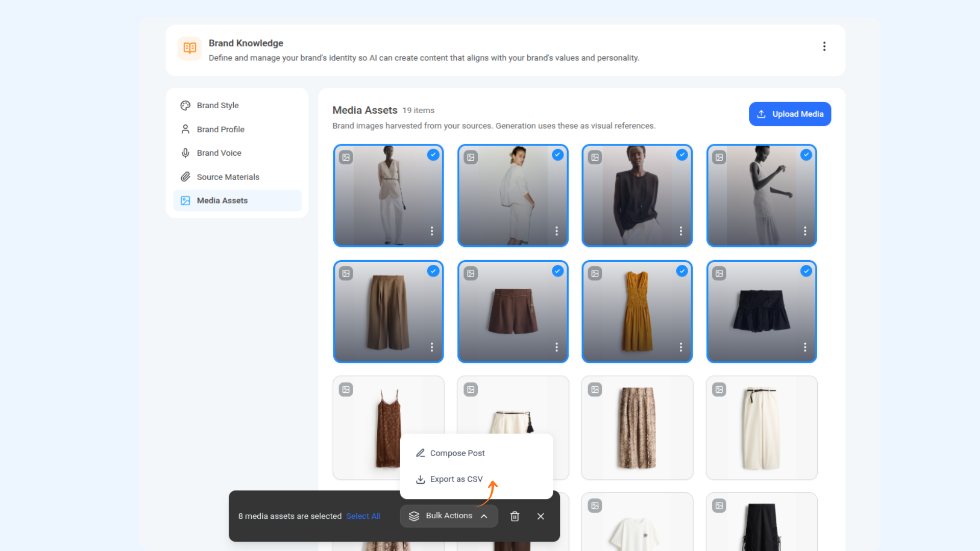This screenshot has width=980, height=551.
Task: Click image type icon on cream skirt card
Action: click(x=471, y=390)
